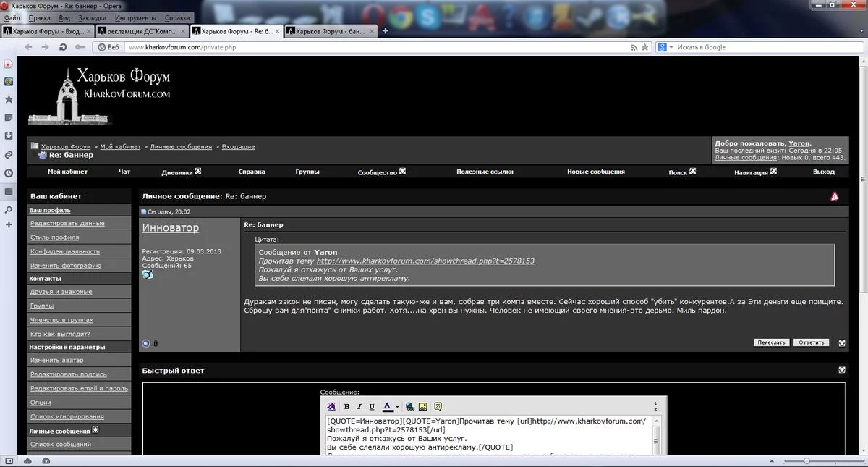Open the Notes panel in Opera sidebar

click(x=8, y=117)
